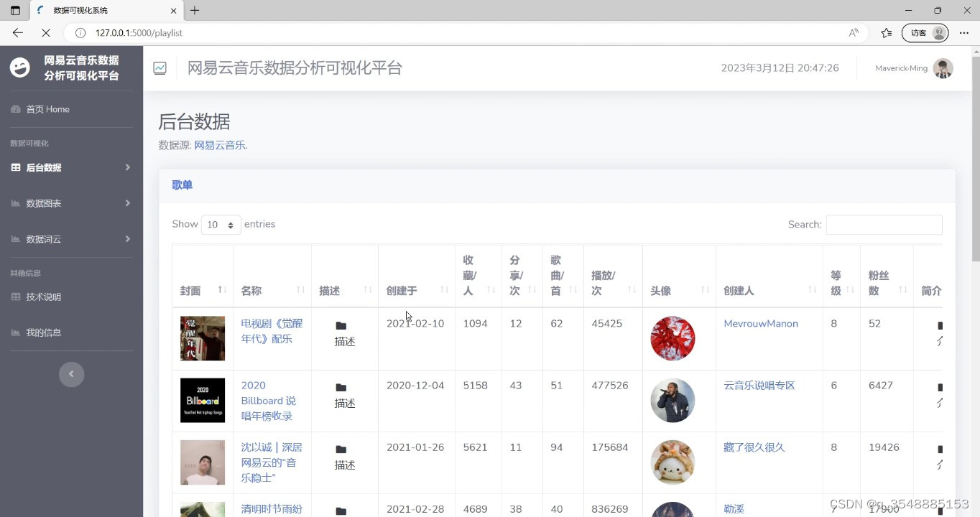Sort table by 播放/次 column
Screen dimensions: 980x517
[613, 276]
